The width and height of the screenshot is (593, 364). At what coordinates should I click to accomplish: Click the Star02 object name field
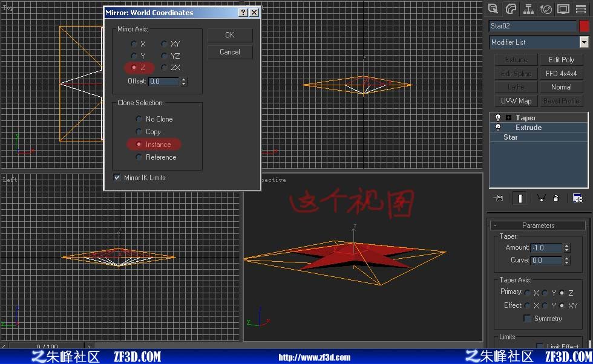[532, 26]
